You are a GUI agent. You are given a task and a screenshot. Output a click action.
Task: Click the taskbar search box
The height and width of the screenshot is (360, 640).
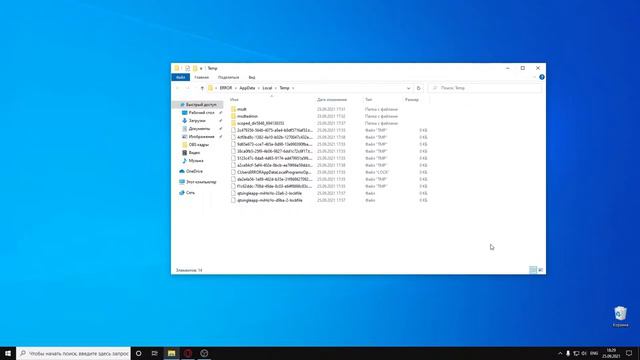click(73, 353)
